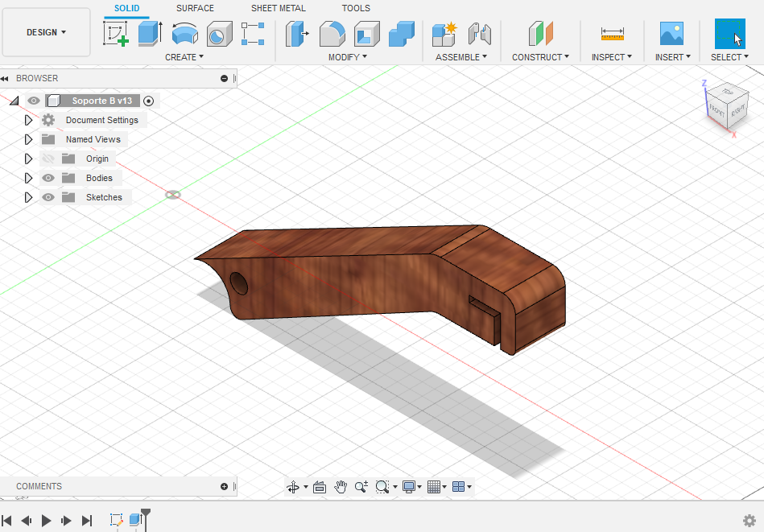Expand the Named Views folder
The height and width of the screenshot is (532, 764).
tap(28, 139)
